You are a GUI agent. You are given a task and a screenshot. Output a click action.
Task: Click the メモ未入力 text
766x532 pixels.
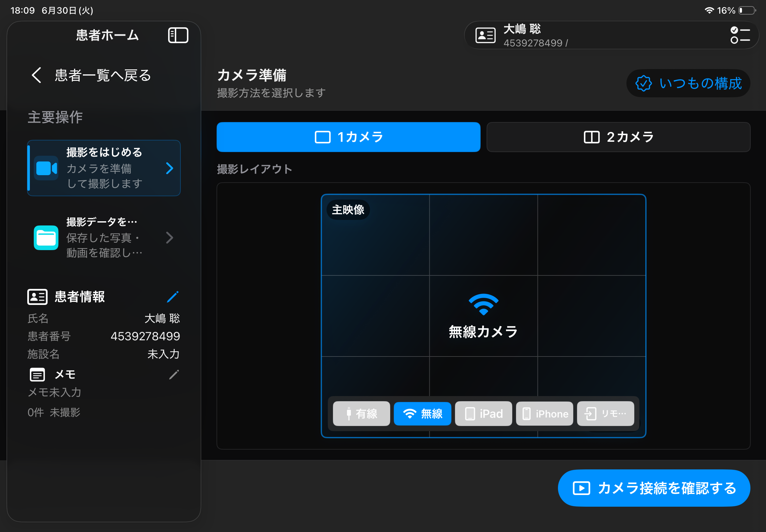(x=55, y=392)
